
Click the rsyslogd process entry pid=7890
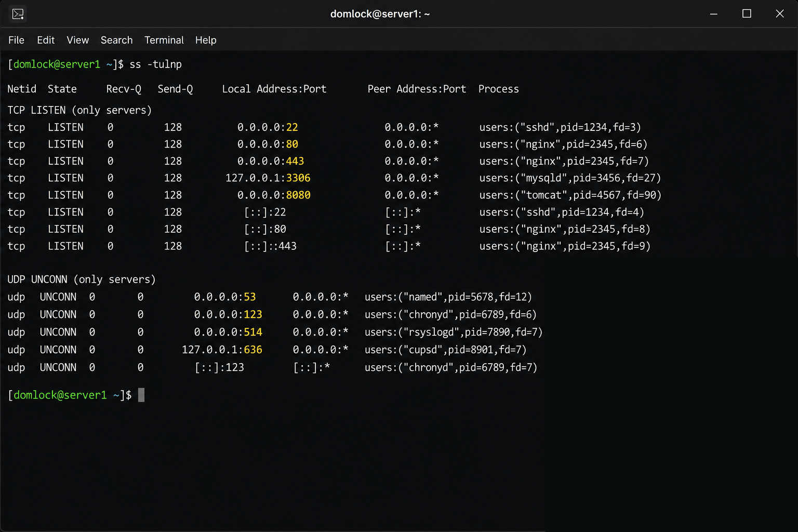[x=454, y=332]
